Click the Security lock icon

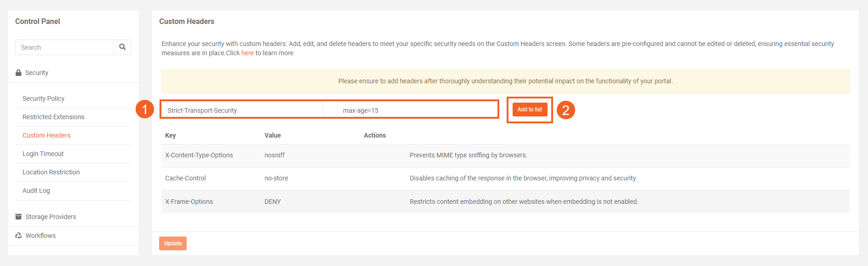[x=18, y=73]
